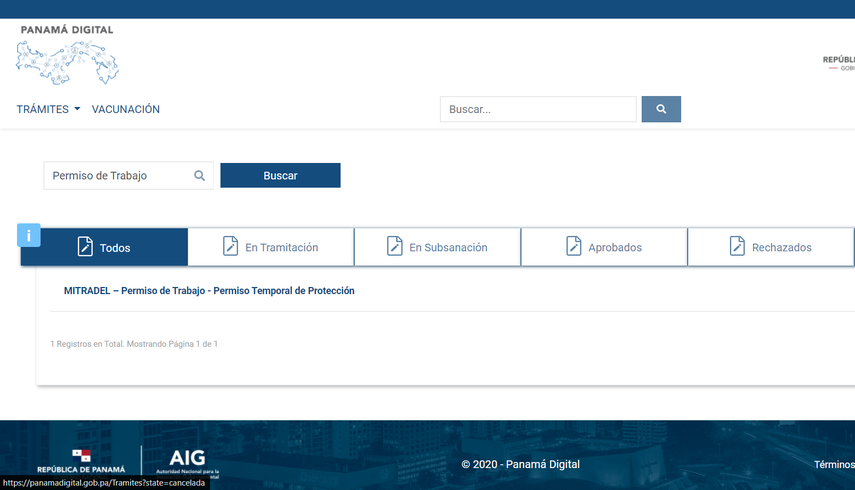Click the document icon on En Subsanación

395,247
